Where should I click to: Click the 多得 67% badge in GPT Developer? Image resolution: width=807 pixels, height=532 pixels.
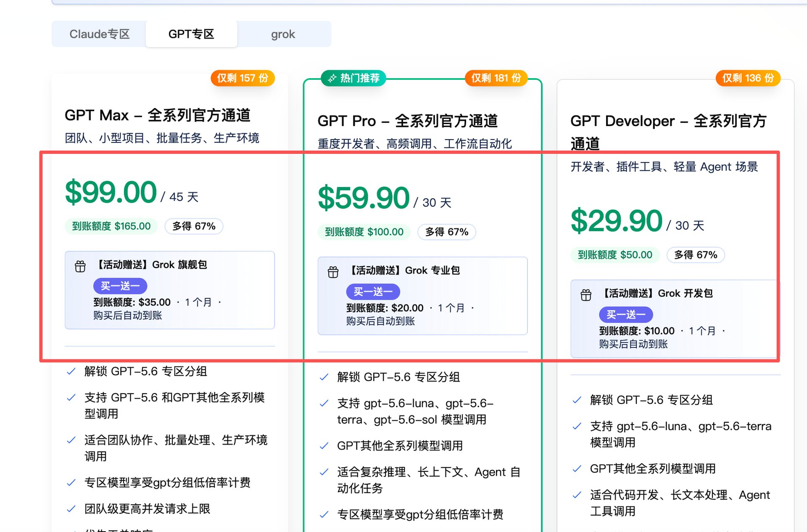(x=696, y=255)
